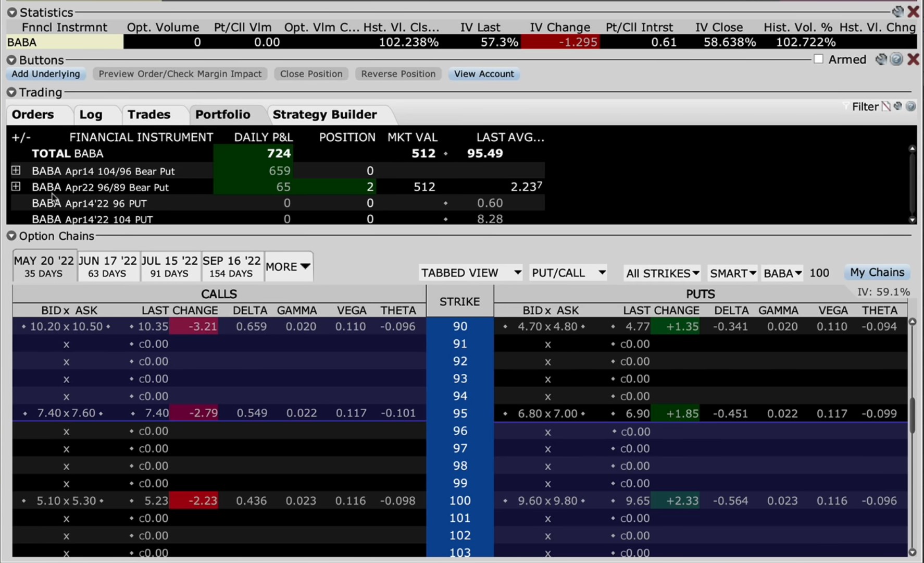
Task: Click portfolio list scroll up arrow
Action: 912,149
